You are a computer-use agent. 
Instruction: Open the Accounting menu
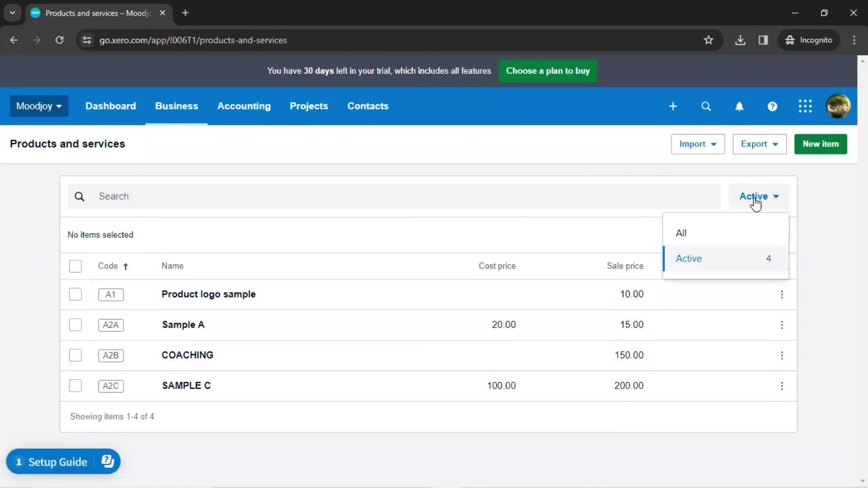pos(244,106)
